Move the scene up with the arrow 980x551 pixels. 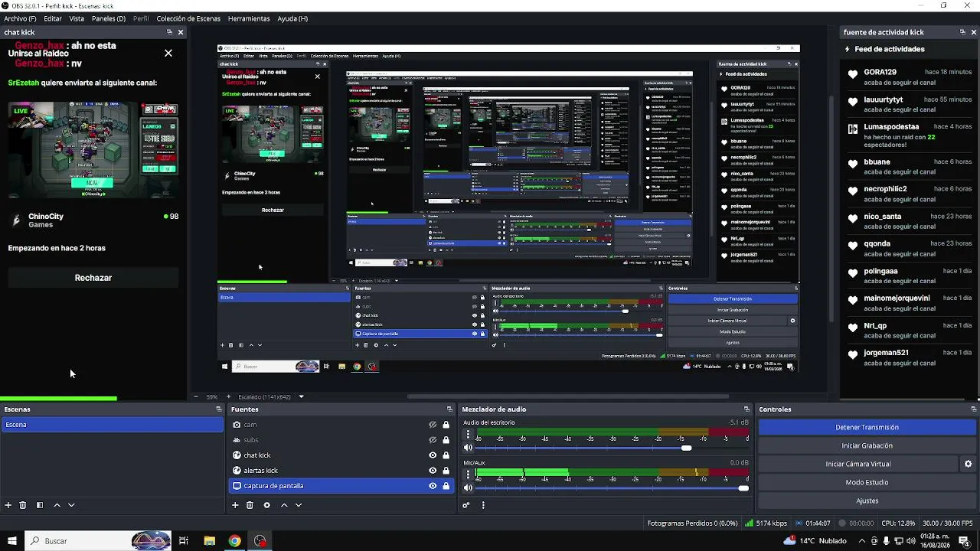tap(57, 505)
